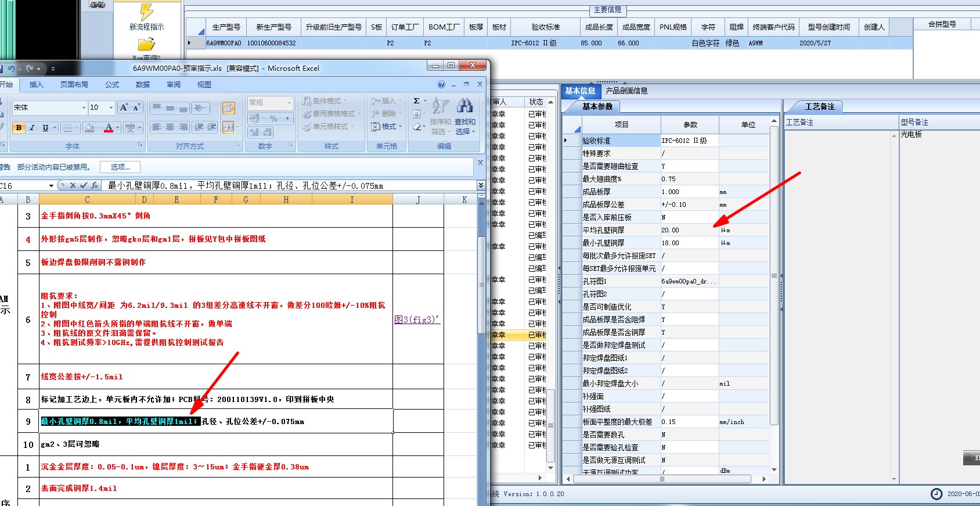
Task: Open Sort and Filter (排序和筛选)
Action: [441, 116]
